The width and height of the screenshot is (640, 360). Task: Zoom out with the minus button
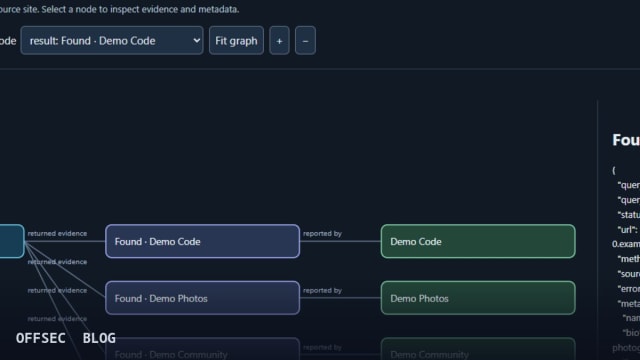(305, 40)
